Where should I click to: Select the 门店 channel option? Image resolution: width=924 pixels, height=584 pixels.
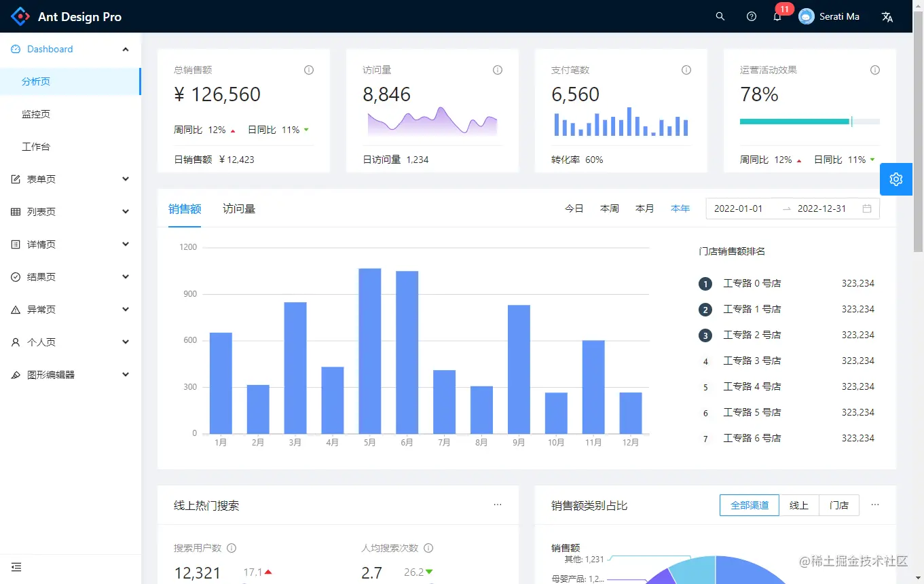839,505
